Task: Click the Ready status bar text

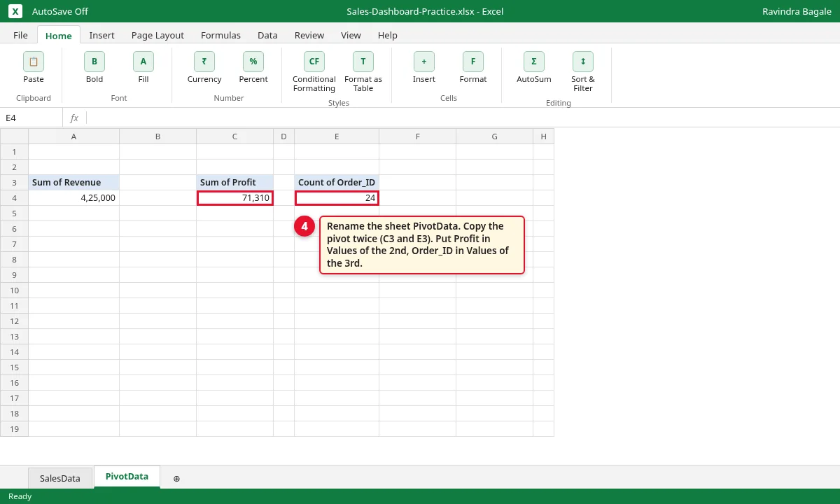Action: pyautogui.click(x=20, y=496)
